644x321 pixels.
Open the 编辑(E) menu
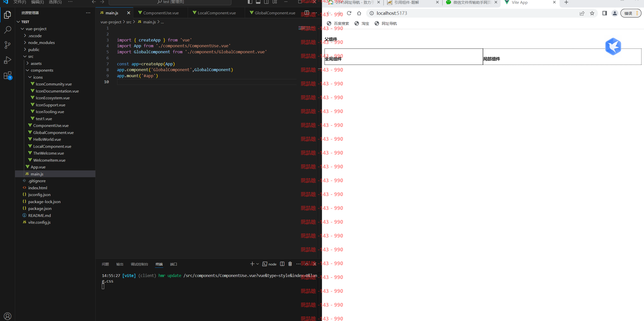(x=37, y=2)
